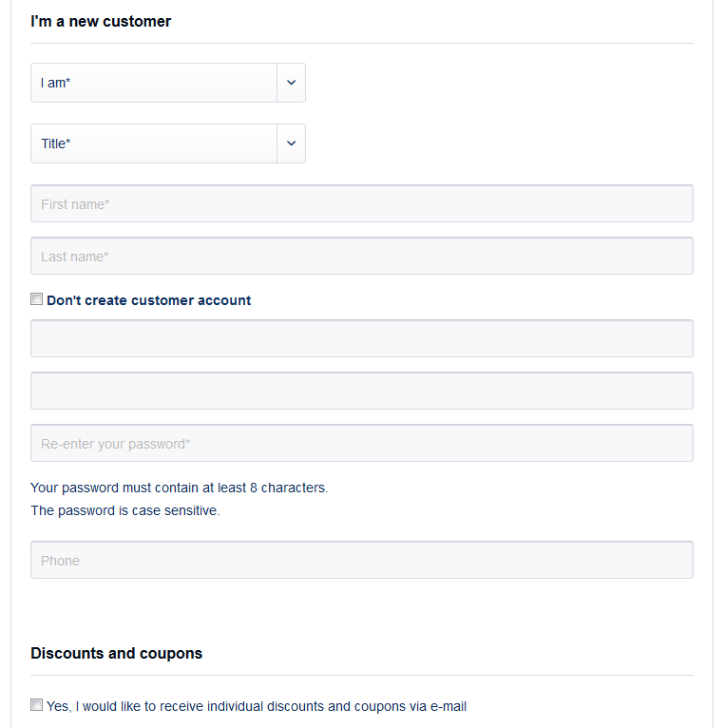Image resolution: width=725 pixels, height=728 pixels.
Task: Click the chevron arrow on Title dropdown
Action: [291, 144]
